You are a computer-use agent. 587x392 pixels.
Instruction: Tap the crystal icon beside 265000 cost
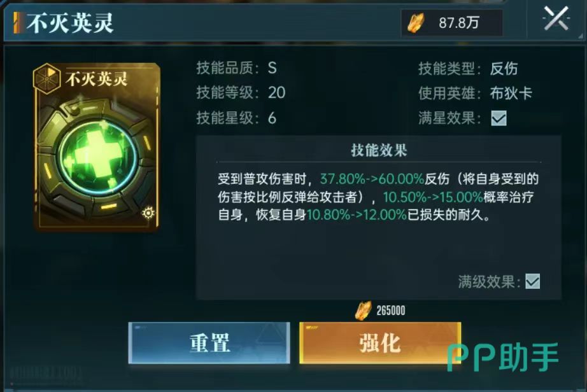pos(363,311)
